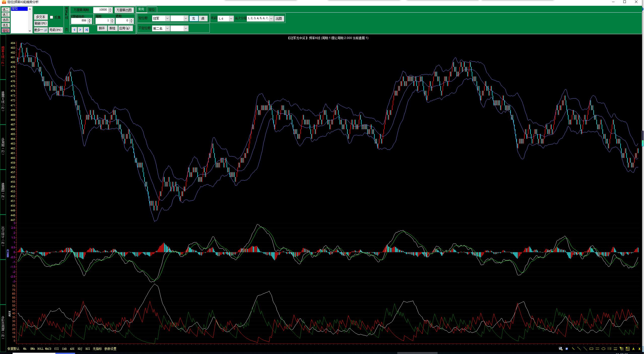The image size is (644, 354).
Task: Toggle the 反集 checkbox
Action: click(51, 17)
